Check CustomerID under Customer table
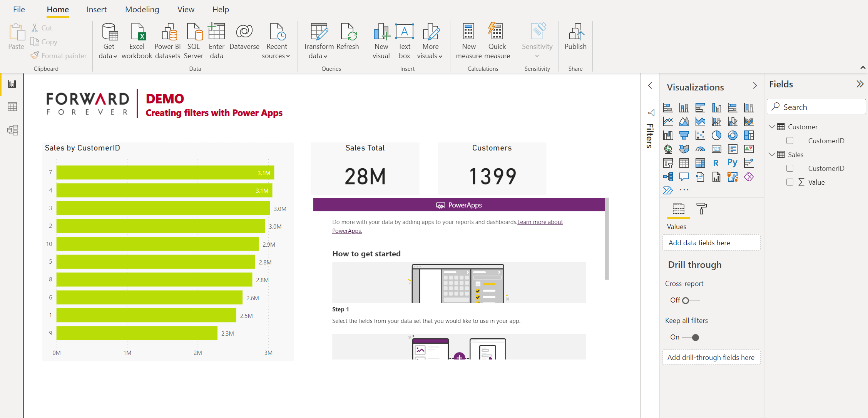Screen dimensions: 868x418 coord(790,140)
